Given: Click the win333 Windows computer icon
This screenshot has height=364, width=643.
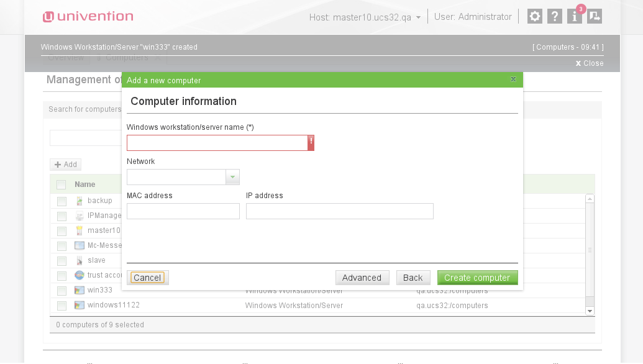Looking at the screenshot, I should tap(79, 290).
